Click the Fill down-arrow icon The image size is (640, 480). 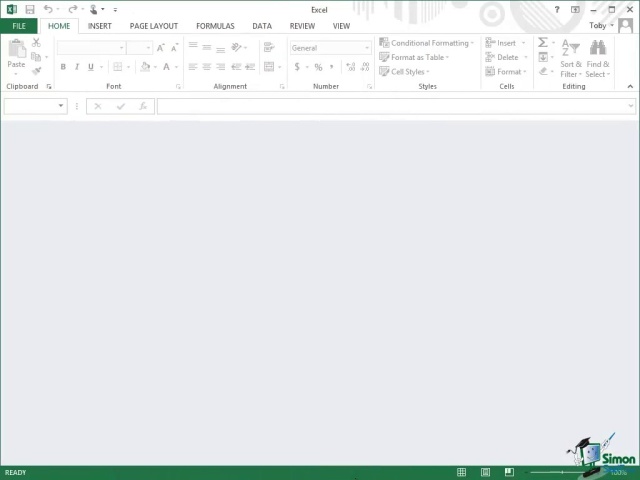[543, 57]
